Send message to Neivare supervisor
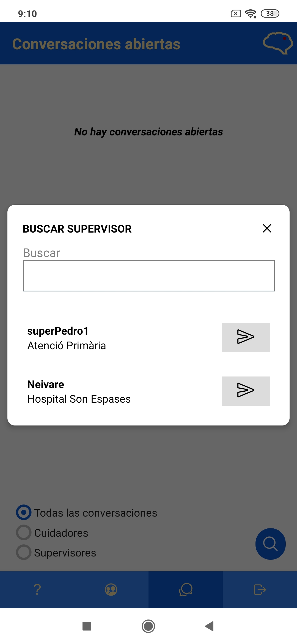Image resolution: width=297 pixels, height=644 pixels. pyautogui.click(x=246, y=391)
